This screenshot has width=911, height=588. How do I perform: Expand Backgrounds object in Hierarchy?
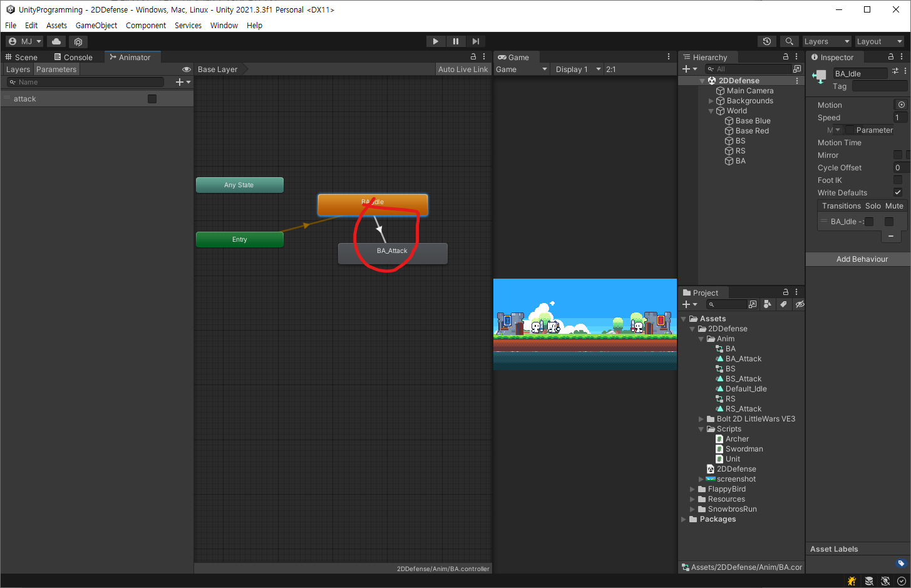click(x=711, y=101)
